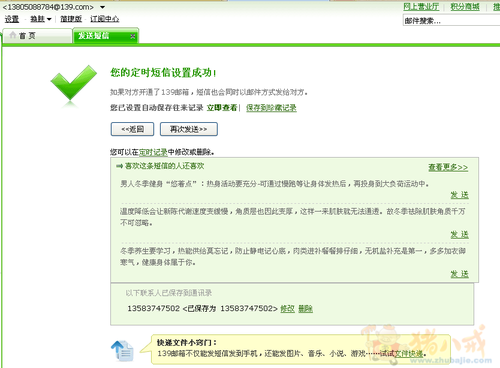This screenshot has width=500, height=368.
Task: Click 查看更多>> link
Action: point(448,167)
